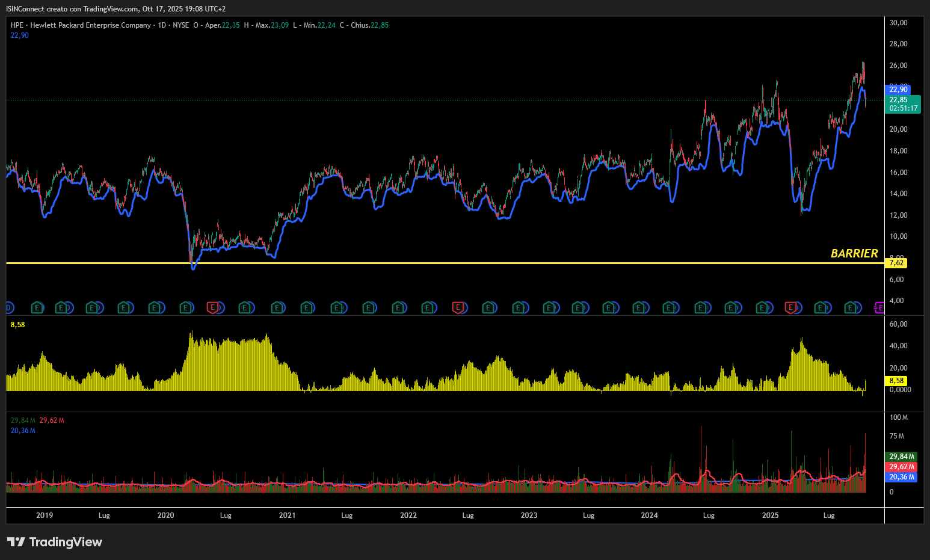930x560 pixels.
Task: Click the blue 22,90 indicator value in legend
Action: pos(19,35)
